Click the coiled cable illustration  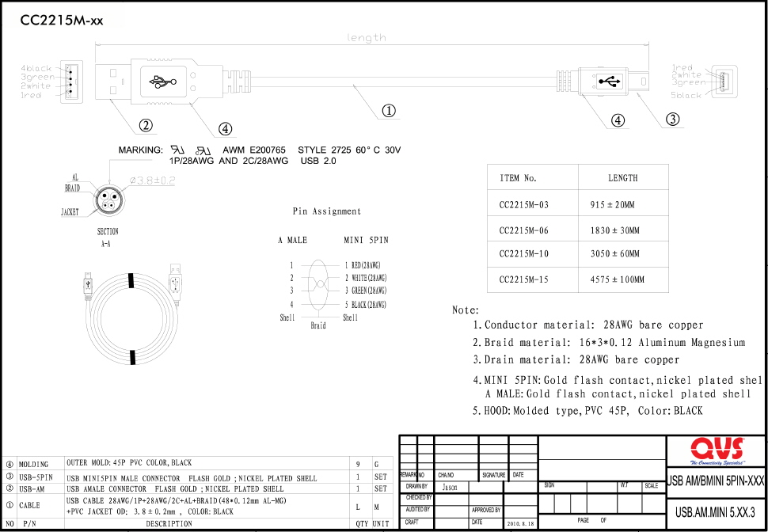point(135,314)
